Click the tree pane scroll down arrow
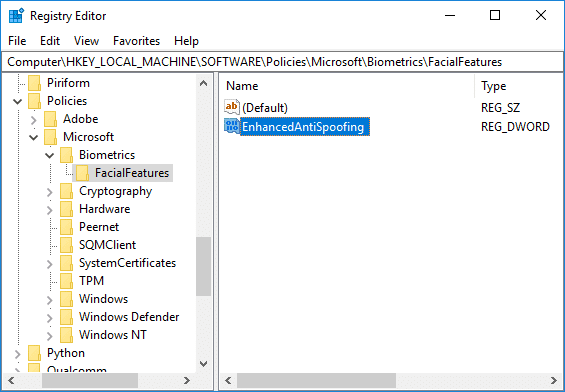Image resolution: width=565 pixels, height=392 pixels. [204, 364]
